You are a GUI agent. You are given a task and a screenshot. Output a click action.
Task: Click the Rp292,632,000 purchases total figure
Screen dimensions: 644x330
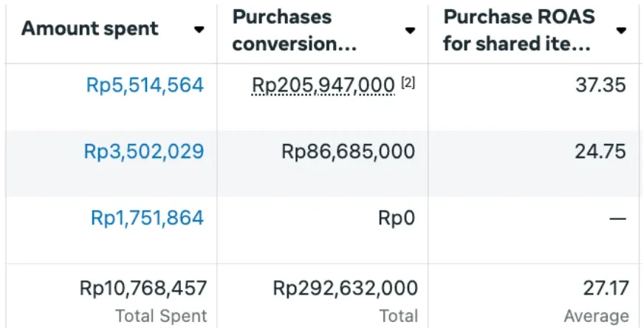[345, 287]
